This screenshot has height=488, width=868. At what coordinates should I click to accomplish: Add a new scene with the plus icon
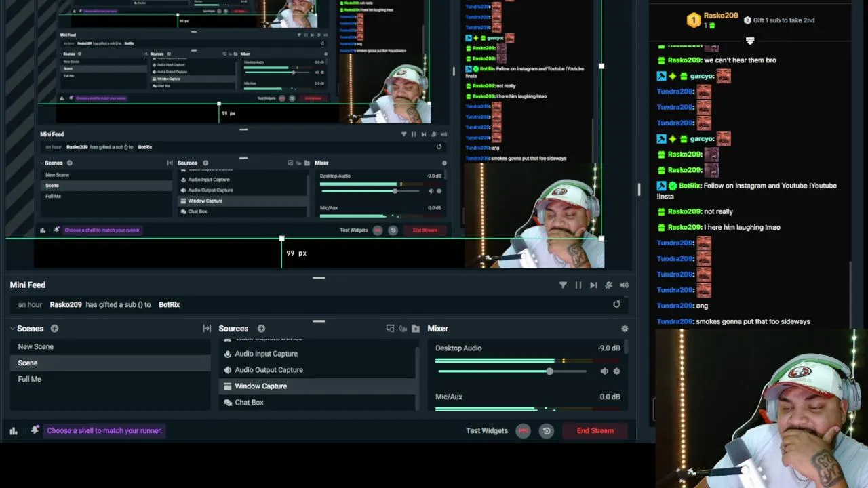54,329
